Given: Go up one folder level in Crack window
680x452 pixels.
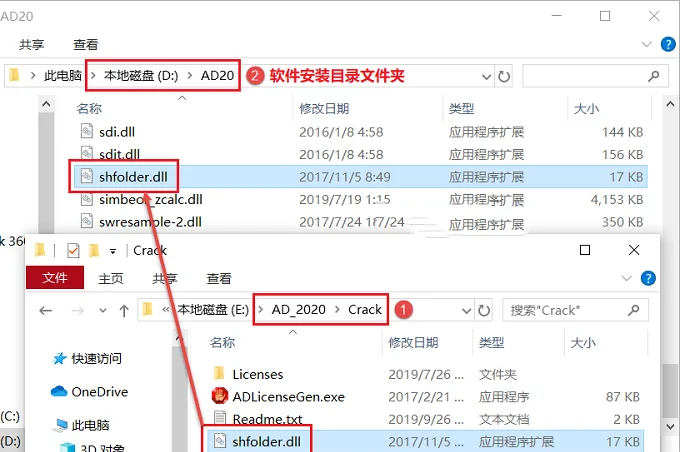Looking at the screenshot, I should [124, 311].
